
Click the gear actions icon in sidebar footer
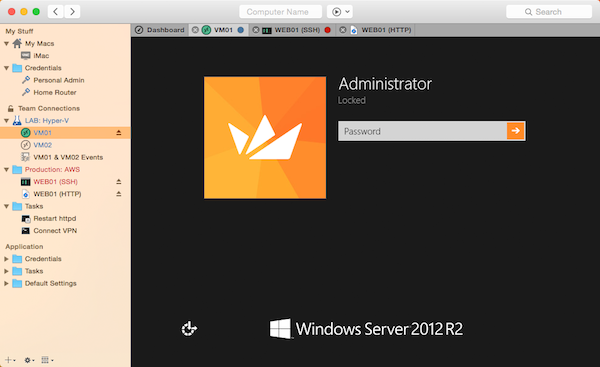[29, 360]
